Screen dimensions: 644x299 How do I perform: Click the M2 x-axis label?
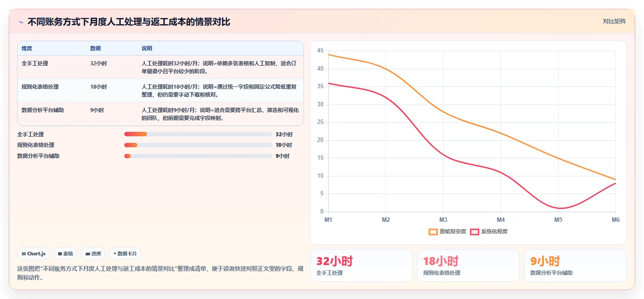point(386,220)
